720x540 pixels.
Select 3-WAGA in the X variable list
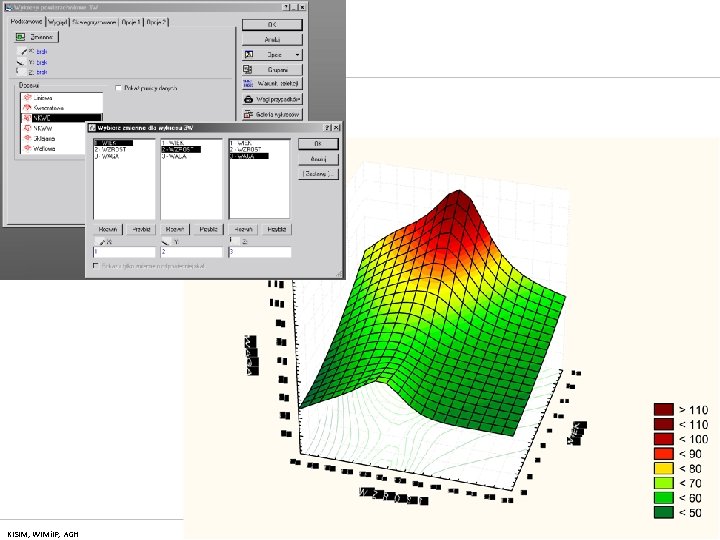[107, 156]
